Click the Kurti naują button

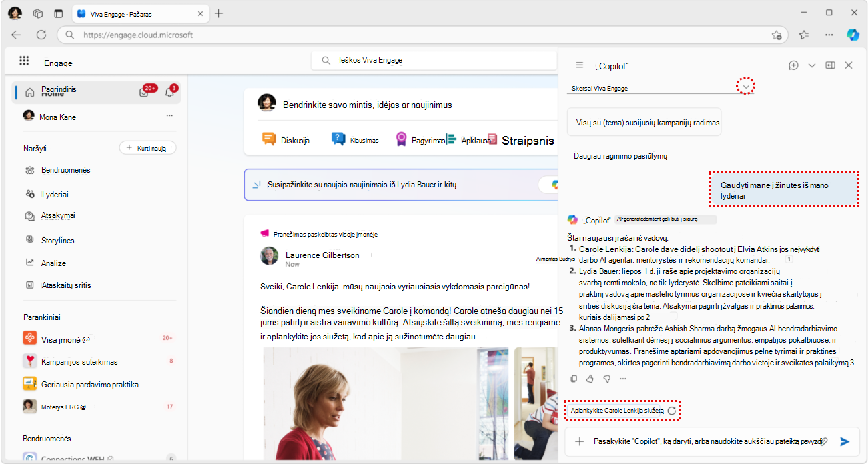(x=147, y=148)
